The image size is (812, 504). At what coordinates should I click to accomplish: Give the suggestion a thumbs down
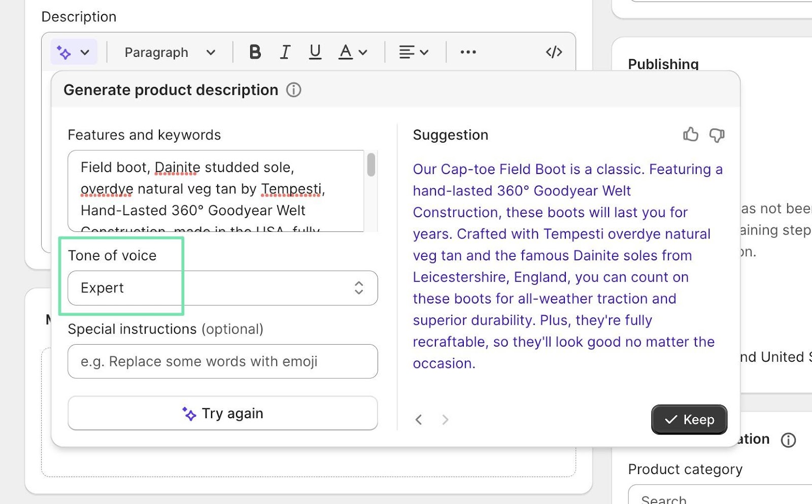pos(717,135)
